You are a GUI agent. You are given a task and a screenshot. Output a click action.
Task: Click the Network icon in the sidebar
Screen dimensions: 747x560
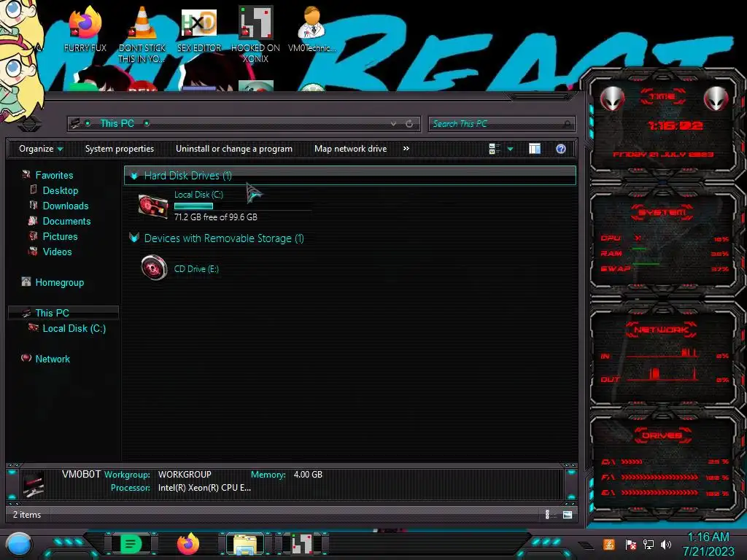point(26,357)
